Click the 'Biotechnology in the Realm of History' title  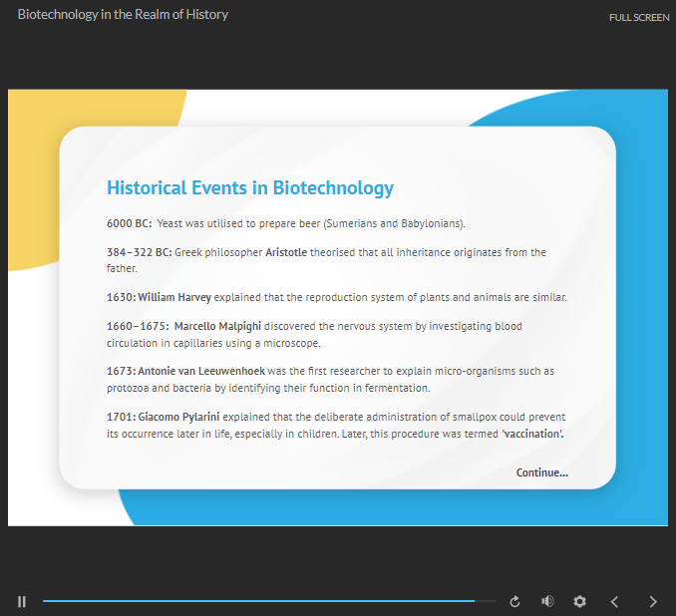[123, 15]
